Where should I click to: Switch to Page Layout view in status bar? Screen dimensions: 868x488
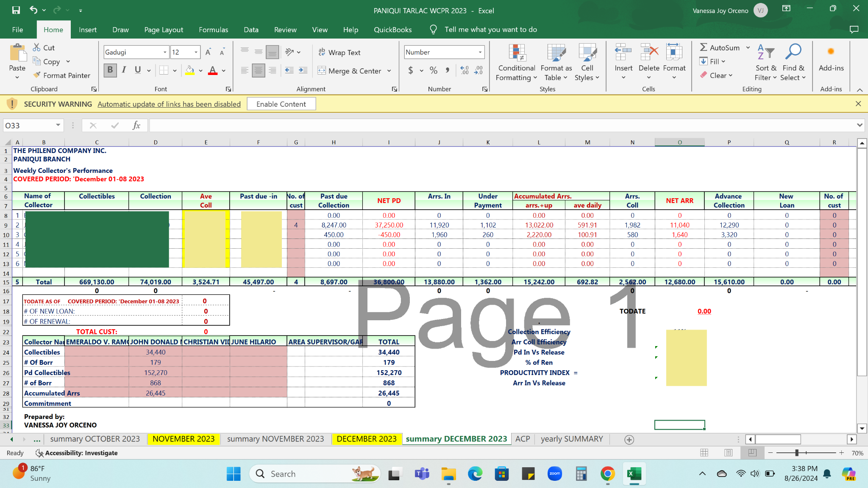pos(728,453)
